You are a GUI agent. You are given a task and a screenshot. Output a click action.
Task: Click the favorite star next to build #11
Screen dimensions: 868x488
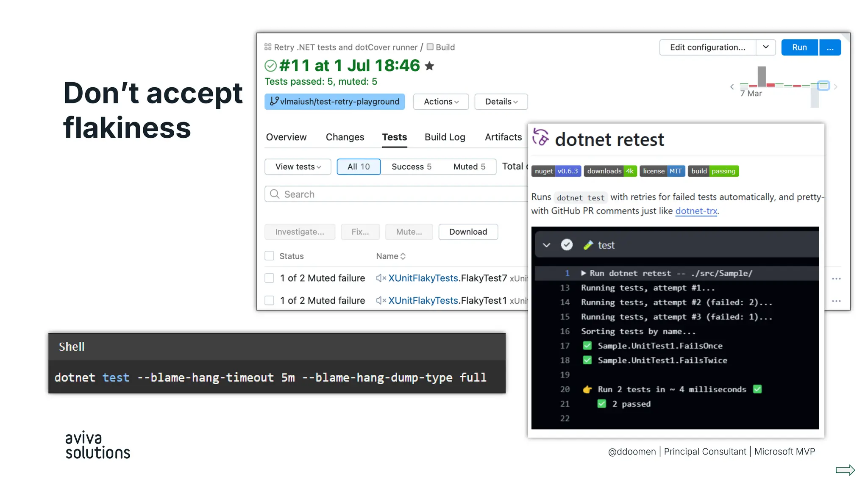click(x=429, y=66)
